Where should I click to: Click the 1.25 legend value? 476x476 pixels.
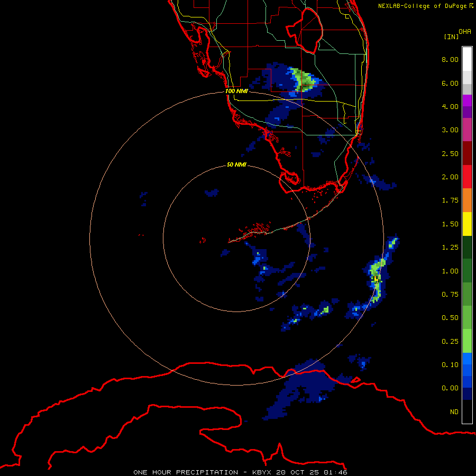(450, 248)
